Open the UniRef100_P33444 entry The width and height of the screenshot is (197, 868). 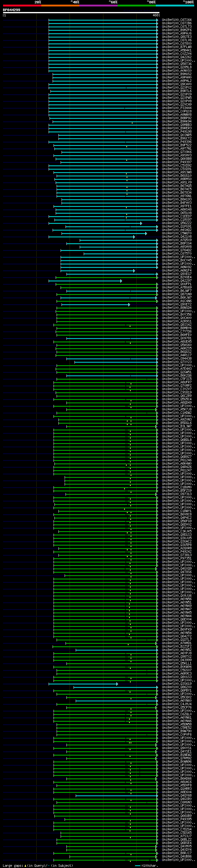176,108
